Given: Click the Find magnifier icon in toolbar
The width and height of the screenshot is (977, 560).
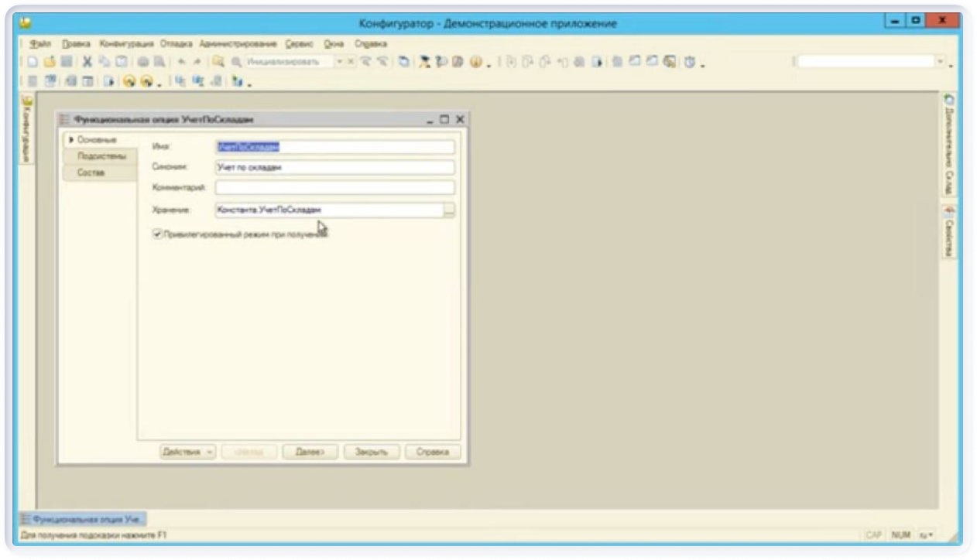Looking at the screenshot, I should pyautogui.click(x=219, y=62).
